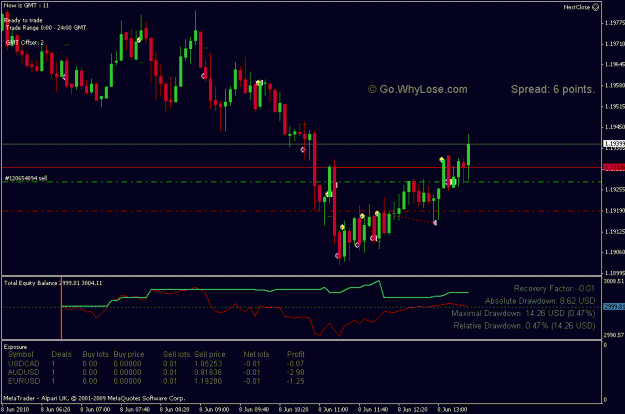Select the 'Ready to trade' status text
625x414 pixels.
click(23, 20)
